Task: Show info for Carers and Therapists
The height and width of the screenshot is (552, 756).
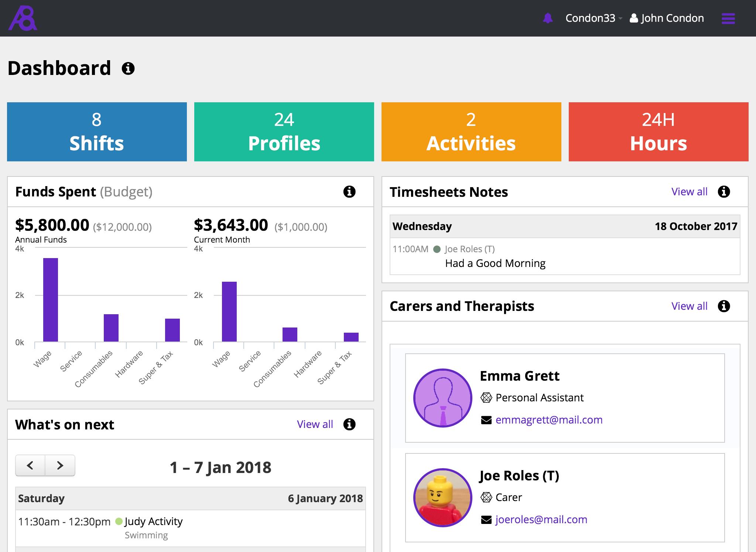Action: [x=724, y=306]
